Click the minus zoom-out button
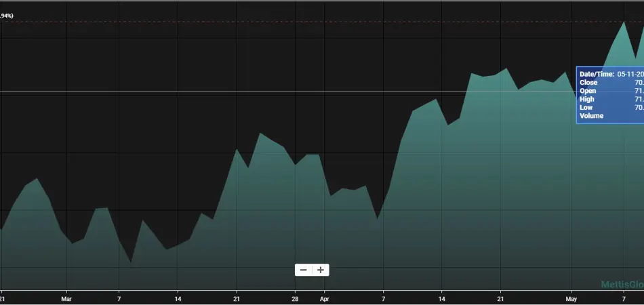 point(303,270)
